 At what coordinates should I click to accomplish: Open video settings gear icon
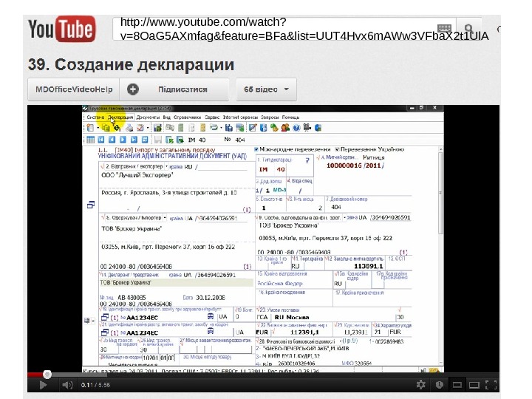click(421, 385)
